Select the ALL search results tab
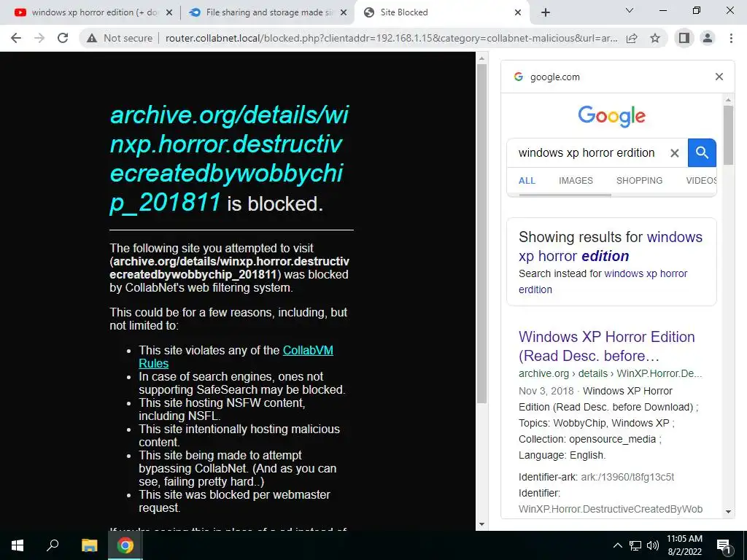 527,181
